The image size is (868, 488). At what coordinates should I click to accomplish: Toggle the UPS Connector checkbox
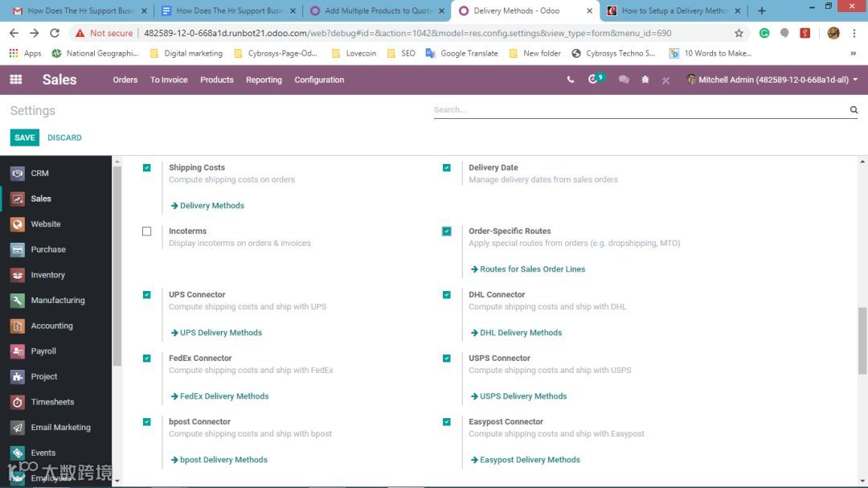(x=147, y=295)
